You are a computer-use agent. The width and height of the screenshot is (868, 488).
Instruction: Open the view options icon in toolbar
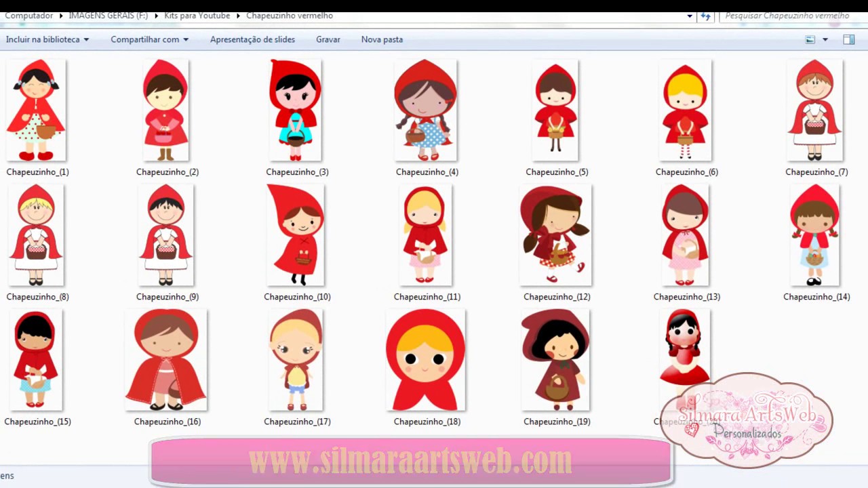(810, 39)
